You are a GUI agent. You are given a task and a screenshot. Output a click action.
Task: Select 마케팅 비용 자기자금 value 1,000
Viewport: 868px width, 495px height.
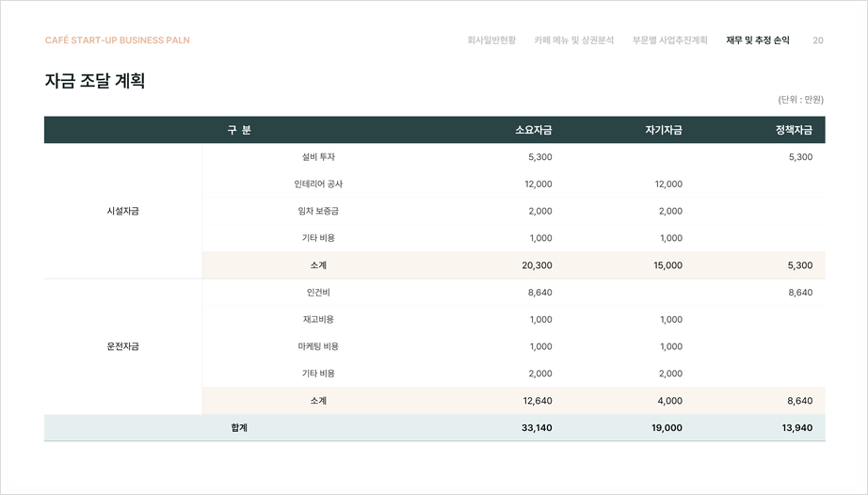point(671,346)
